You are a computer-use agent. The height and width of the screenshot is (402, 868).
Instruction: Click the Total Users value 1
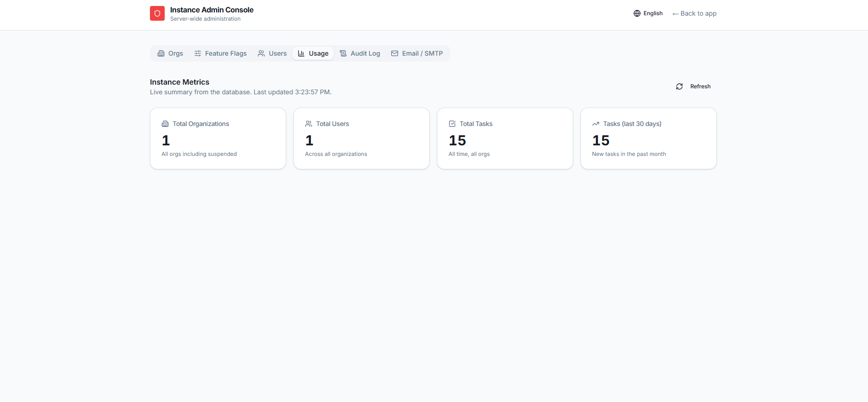click(x=310, y=140)
